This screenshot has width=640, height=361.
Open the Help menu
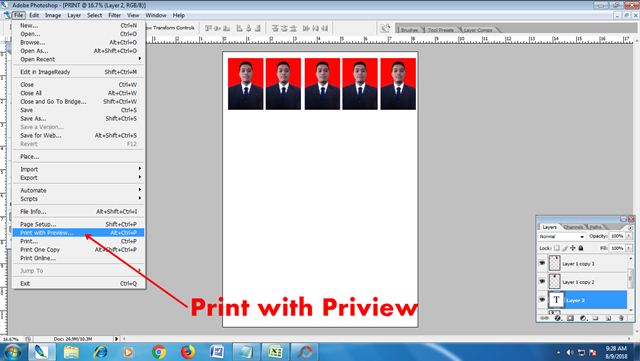(x=179, y=15)
